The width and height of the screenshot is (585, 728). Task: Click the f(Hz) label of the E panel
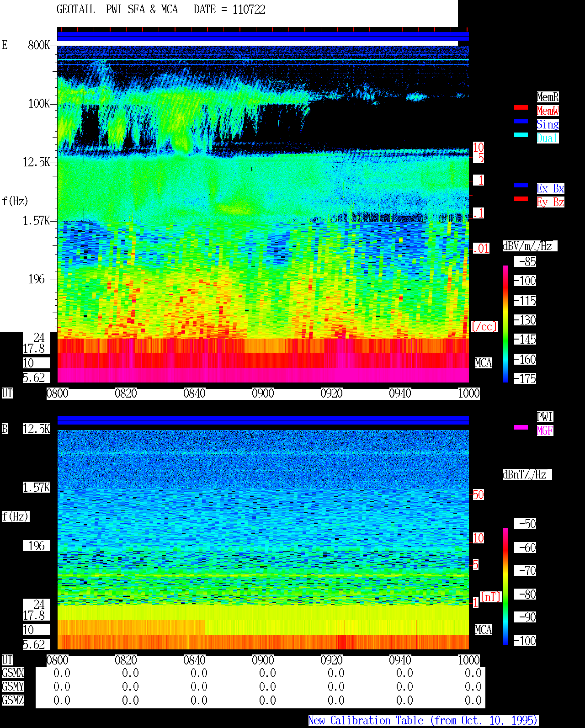tap(15, 201)
